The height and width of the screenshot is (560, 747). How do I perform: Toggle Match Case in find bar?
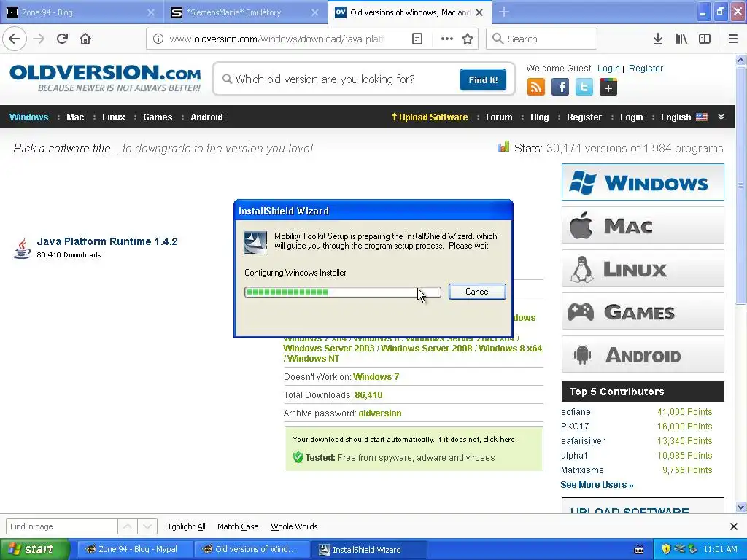[238, 526]
